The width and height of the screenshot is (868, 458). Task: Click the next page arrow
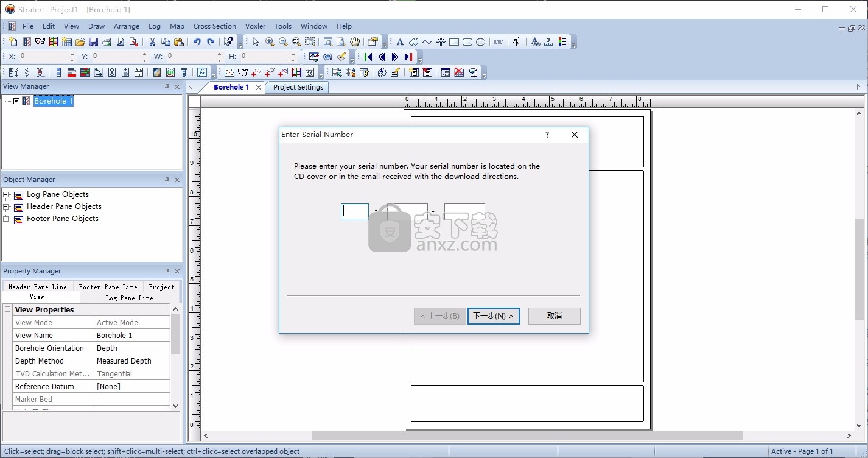(x=395, y=57)
